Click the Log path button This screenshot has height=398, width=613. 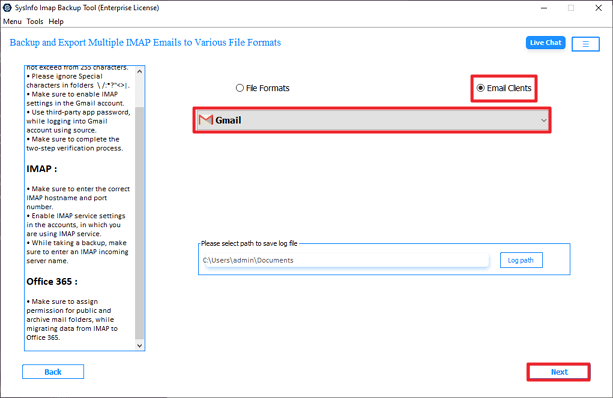point(521,260)
